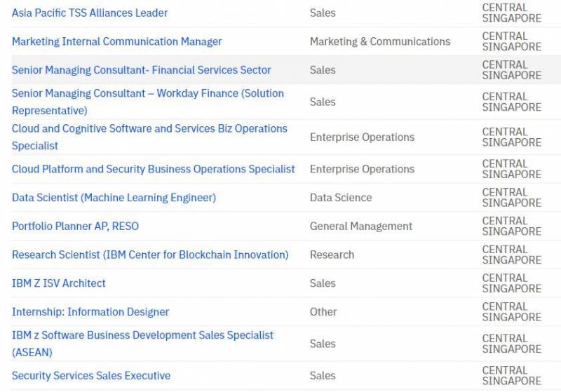Open the Asia Pacific TSS Alliances Leader job
The width and height of the screenshot is (561, 392).
pos(90,13)
